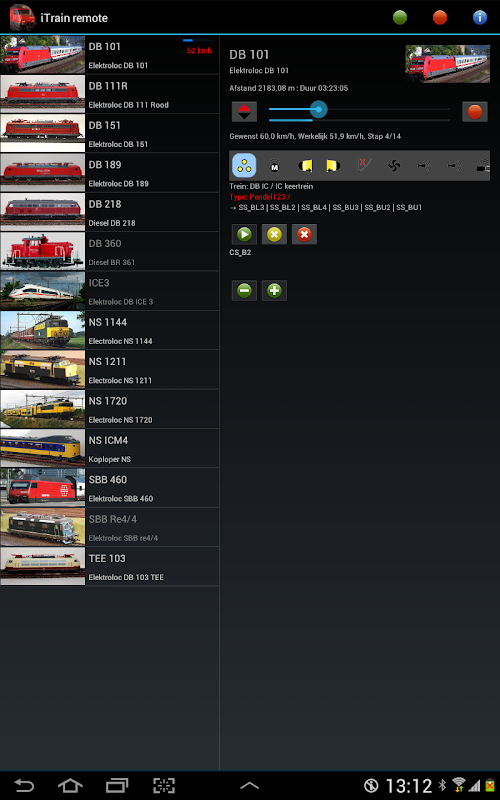This screenshot has height=800, width=500.
Task: Select DB 189 locomotive row
Action: click(110, 173)
